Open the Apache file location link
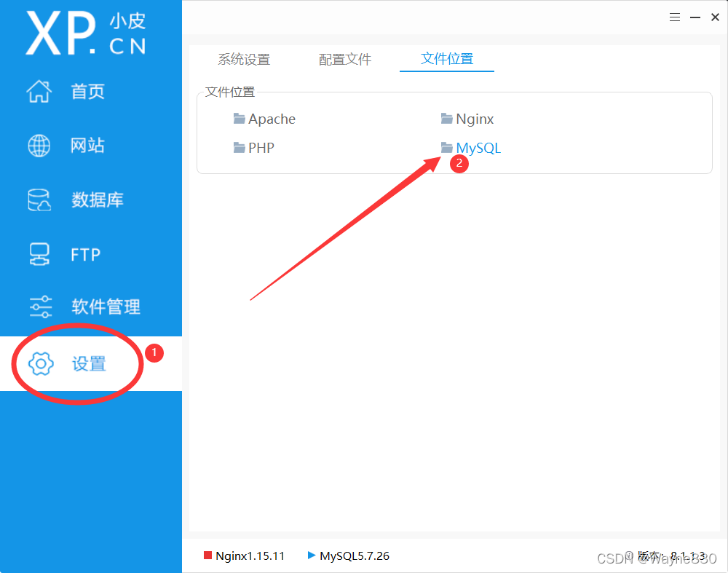Image resolution: width=728 pixels, height=573 pixels. click(272, 119)
